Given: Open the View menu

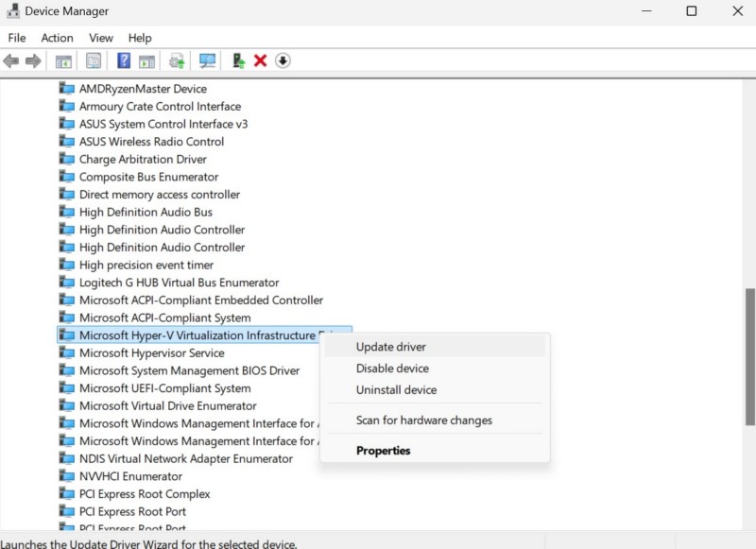Looking at the screenshot, I should click(x=101, y=38).
